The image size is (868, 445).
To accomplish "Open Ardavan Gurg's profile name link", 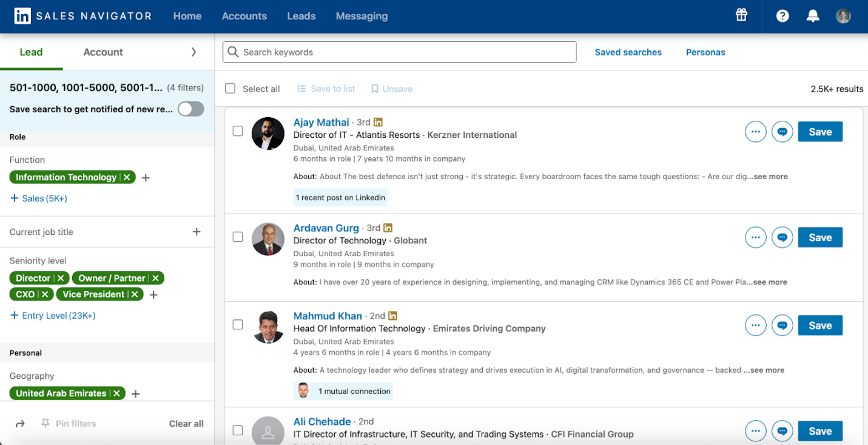I will tap(326, 228).
